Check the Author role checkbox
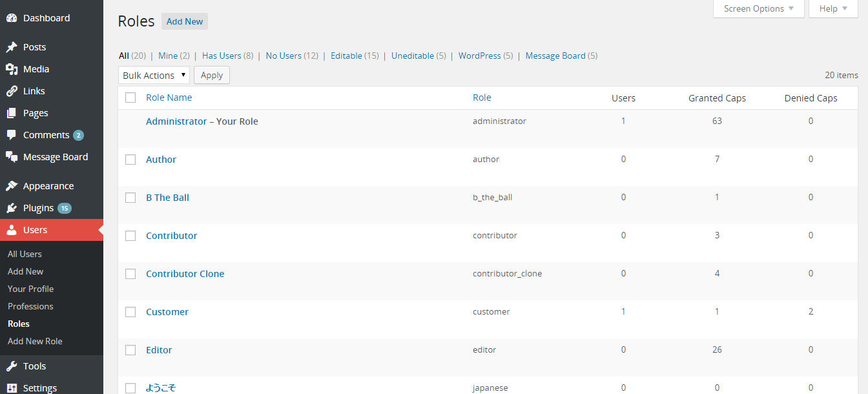The height and width of the screenshot is (394, 868). [x=130, y=160]
